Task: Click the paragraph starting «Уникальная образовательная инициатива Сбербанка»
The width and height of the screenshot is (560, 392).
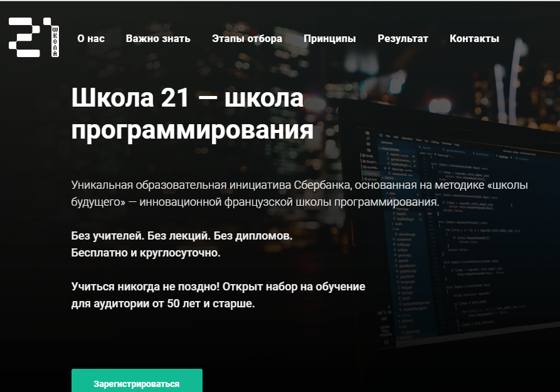Action: [x=299, y=193]
